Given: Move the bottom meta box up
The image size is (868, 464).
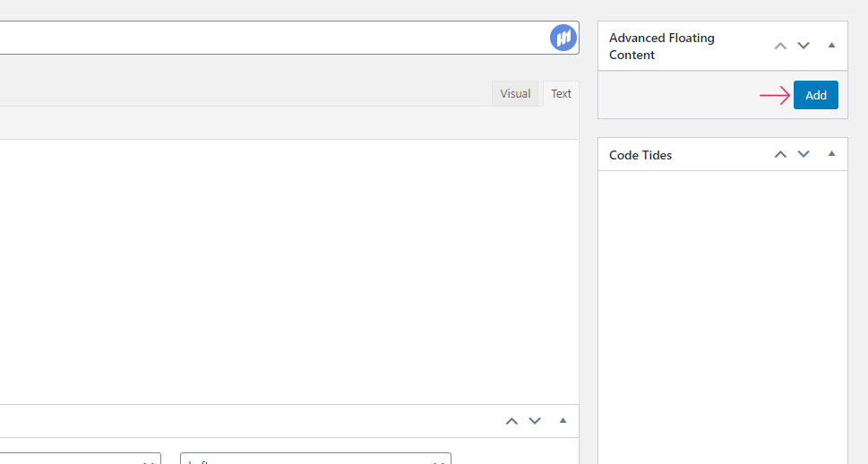Looking at the screenshot, I should 511,421.
